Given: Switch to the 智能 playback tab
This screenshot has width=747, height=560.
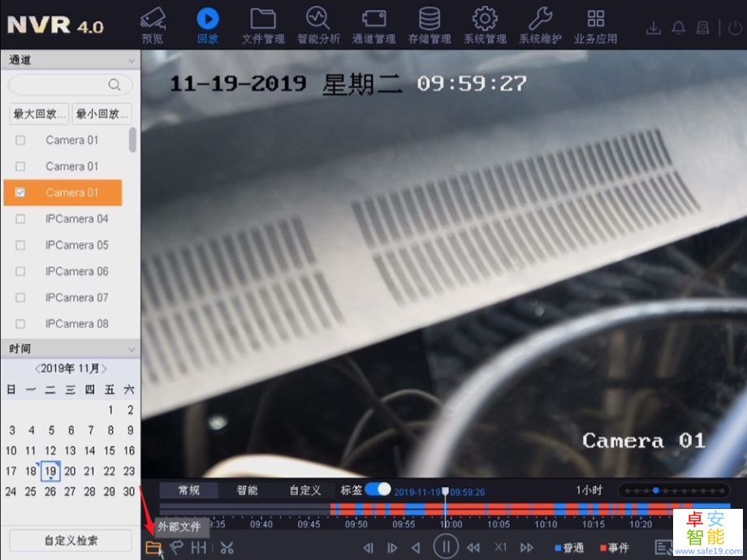Looking at the screenshot, I should coord(247,490).
